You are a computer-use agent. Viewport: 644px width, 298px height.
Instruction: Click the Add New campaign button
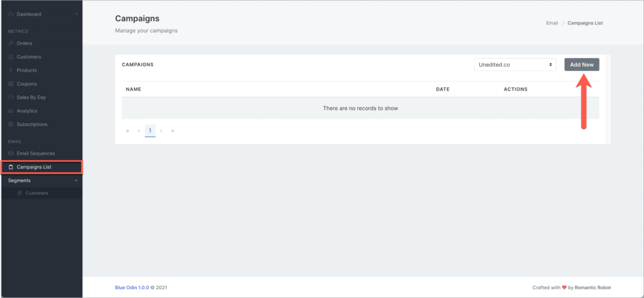click(x=581, y=65)
